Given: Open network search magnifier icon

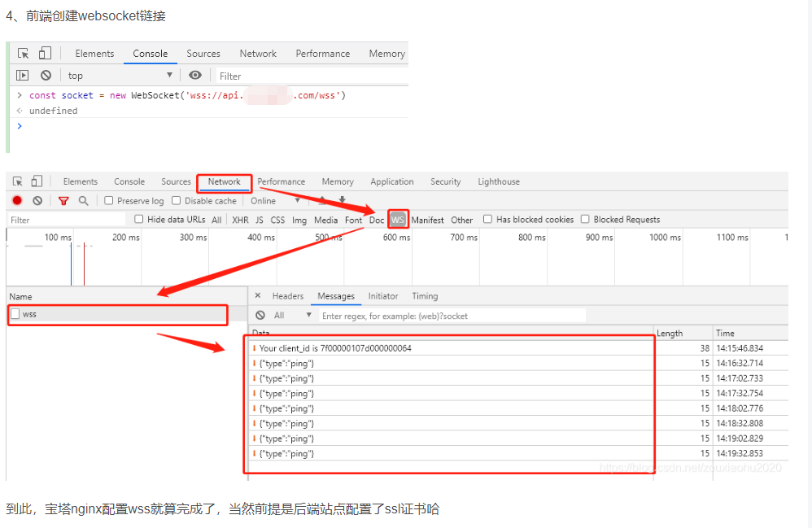Looking at the screenshot, I should point(83,201).
